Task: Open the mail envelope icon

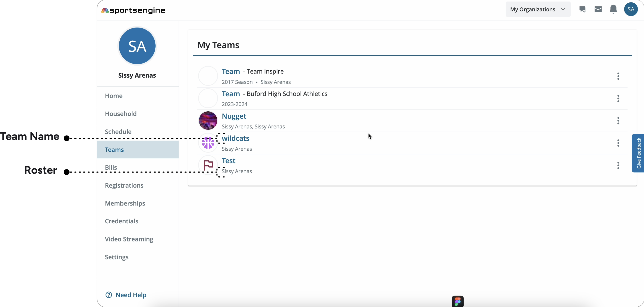Action: [x=598, y=9]
